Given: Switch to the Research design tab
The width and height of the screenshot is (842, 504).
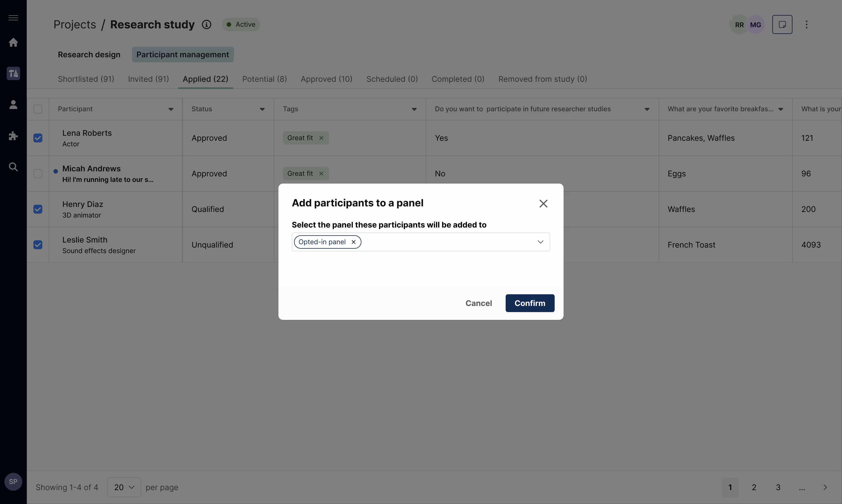Looking at the screenshot, I should [x=89, y=54].
